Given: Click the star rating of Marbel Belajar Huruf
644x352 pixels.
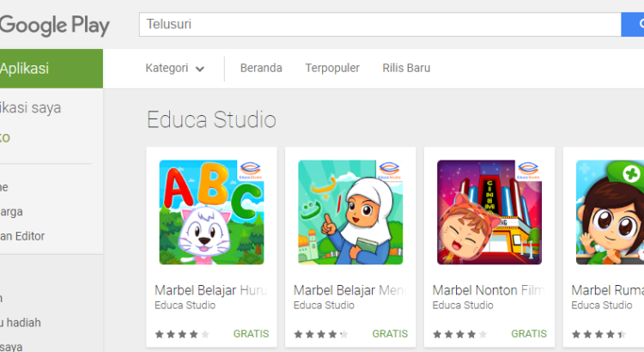Looking at the screenshot, I should pyautogui.click(x=182, y=334).
